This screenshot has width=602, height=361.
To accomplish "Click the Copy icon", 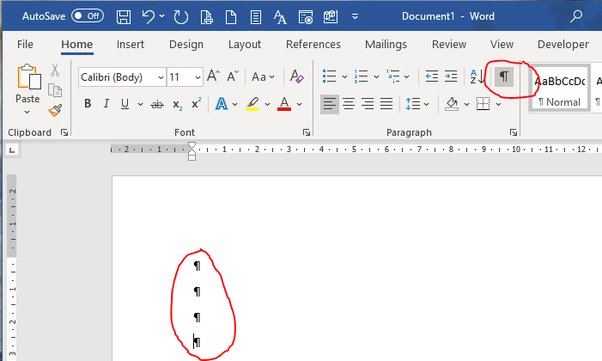I will [55, 90].
